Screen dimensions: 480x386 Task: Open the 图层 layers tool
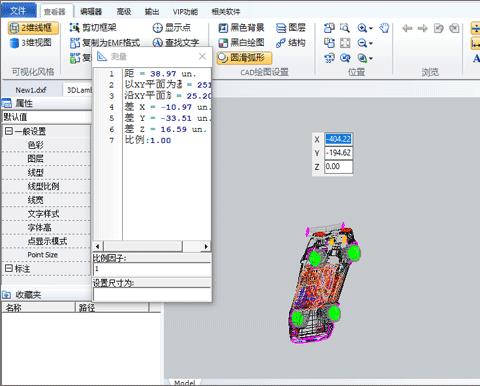(291, 28)
